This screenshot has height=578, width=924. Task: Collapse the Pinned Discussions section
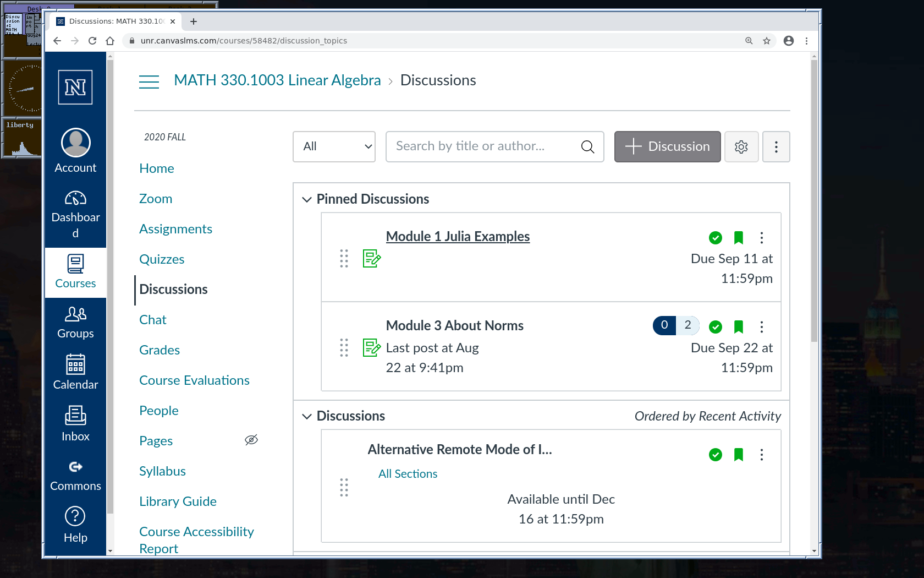point(307,199)
